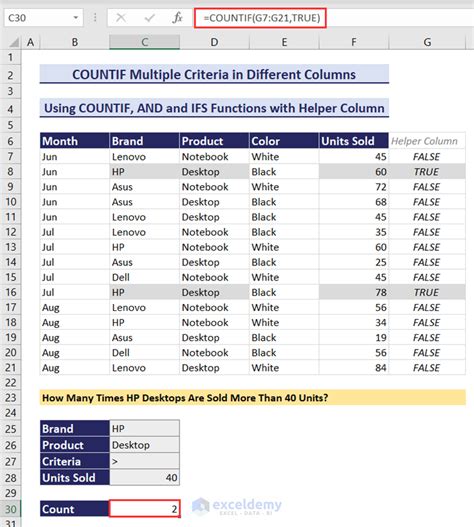The image size is (474, 527).
Task: Click the 'Brand' table header in row 6
Action: [145, 141]
